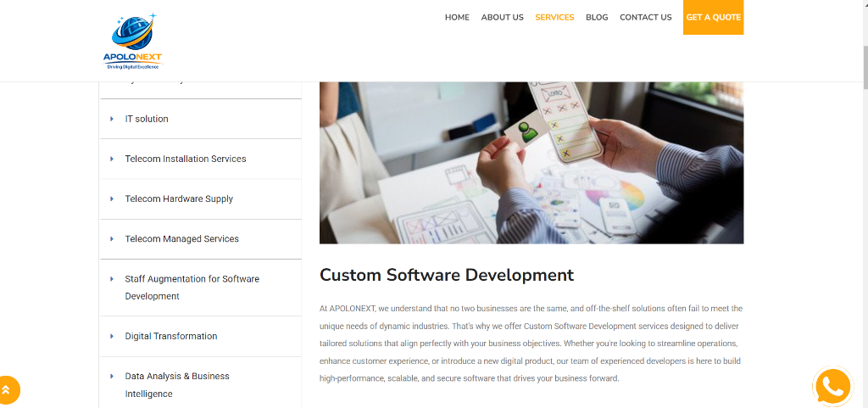Image resolution: width=868 pixels, height=408 pixels.
Task: Click the APOLONEXT globe logo
Action: coord(133,41)
